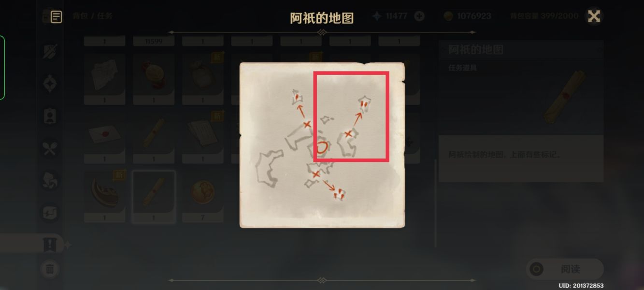644x290 pixels.
Task: Add primogems with the plus button
Action: pos(419,16)
